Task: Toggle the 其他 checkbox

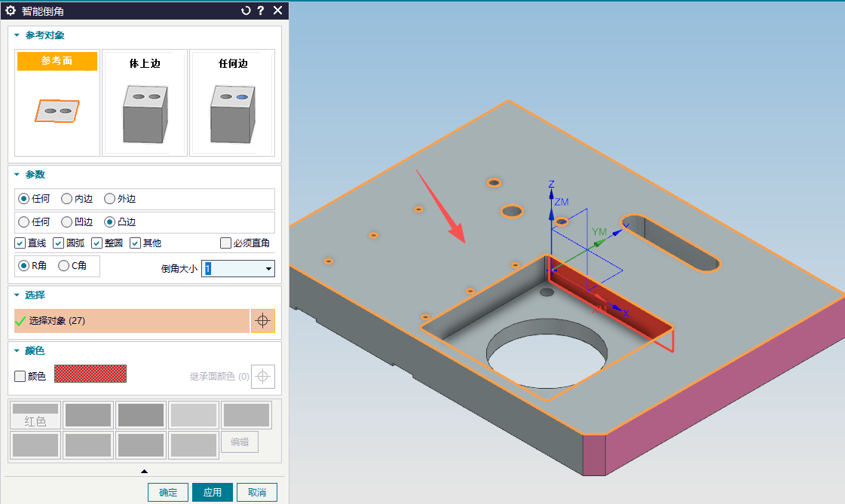Action: tap(135, 243)
